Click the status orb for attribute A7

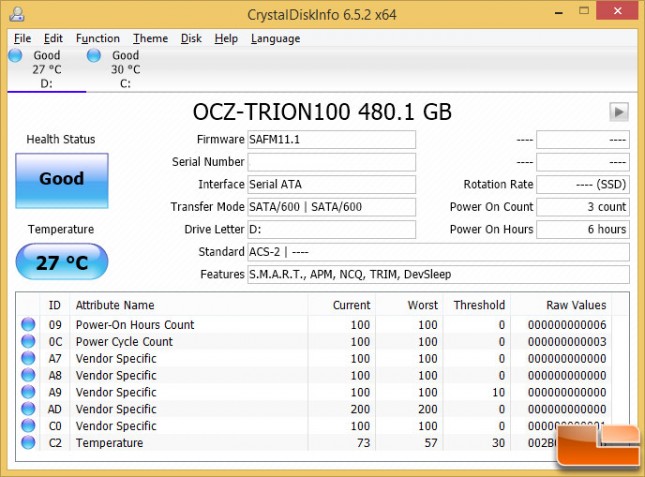(28, 358)
